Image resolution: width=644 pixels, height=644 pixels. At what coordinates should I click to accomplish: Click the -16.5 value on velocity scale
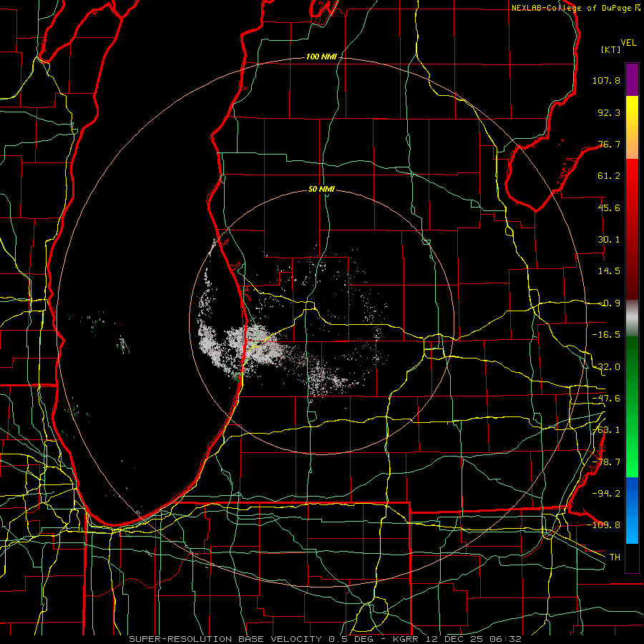(606, 335)
